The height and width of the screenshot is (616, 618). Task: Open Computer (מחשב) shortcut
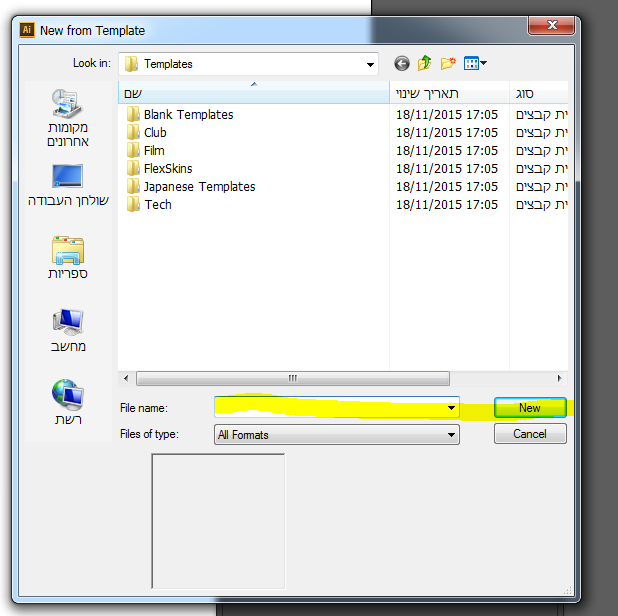pos(68,330)
